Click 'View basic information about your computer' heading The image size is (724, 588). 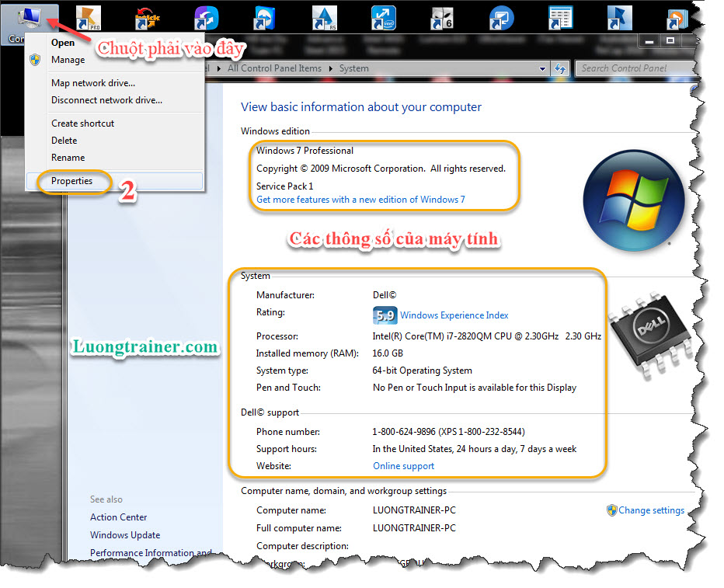[x=360, y=106]
